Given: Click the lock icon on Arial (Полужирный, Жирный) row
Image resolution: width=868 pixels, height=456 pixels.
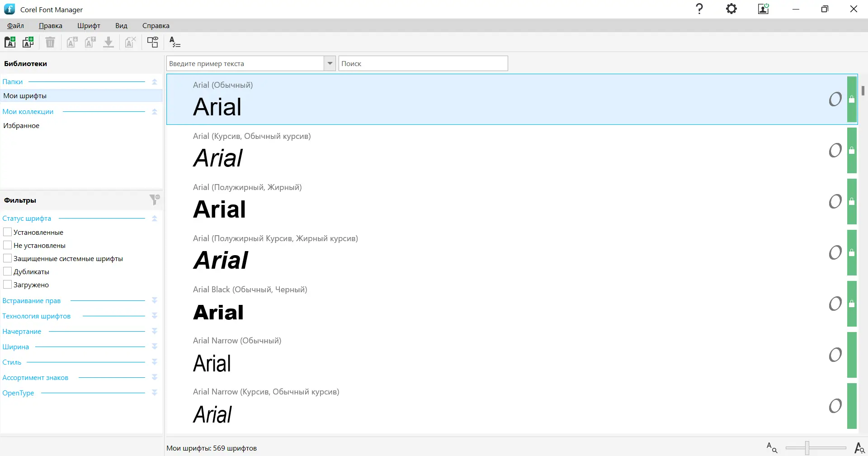Looking at the screenshot, I should 852,201.
